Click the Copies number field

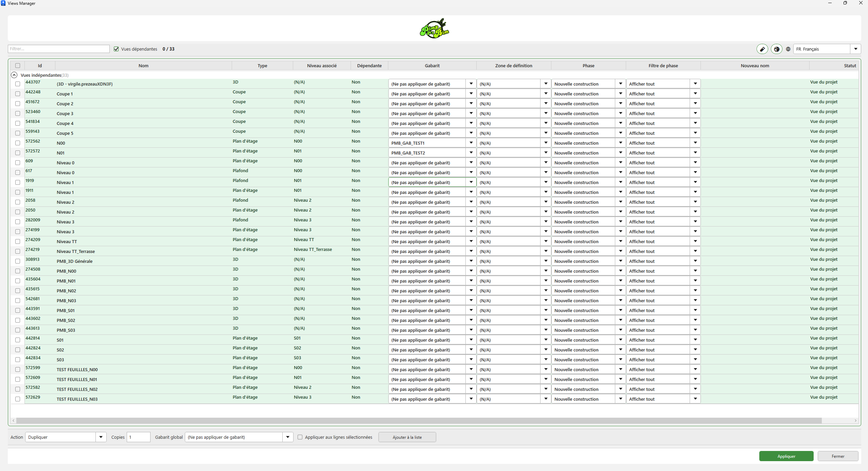139,437
